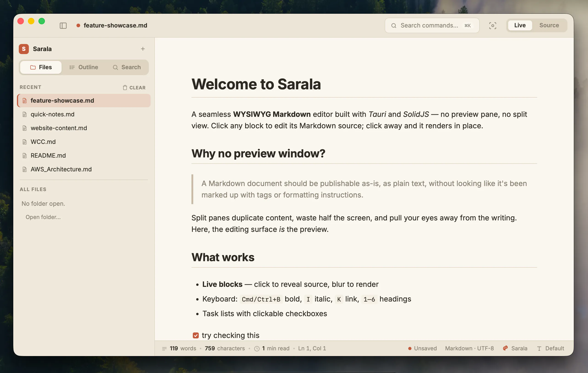Select the Files tab

[x=41, y=67]
